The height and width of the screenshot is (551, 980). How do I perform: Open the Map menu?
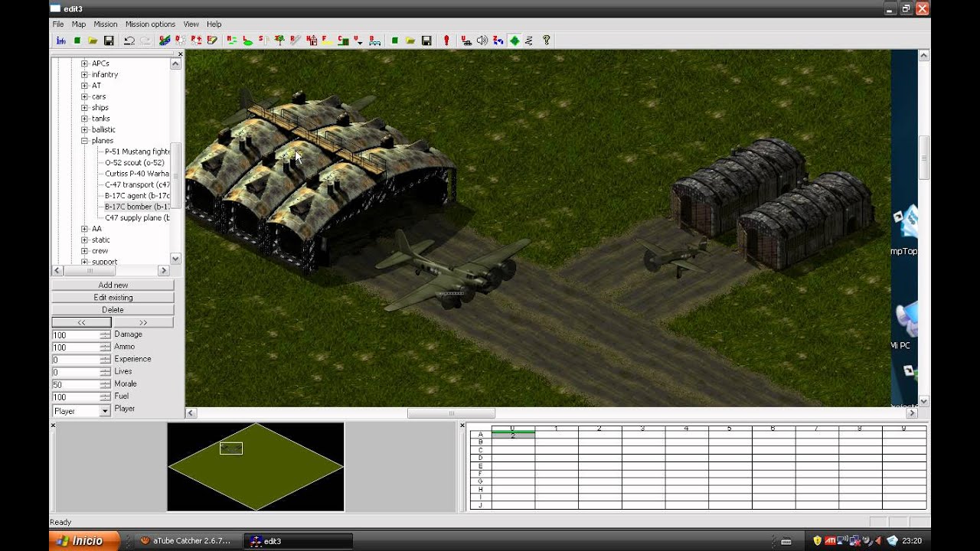click(79, 24)
